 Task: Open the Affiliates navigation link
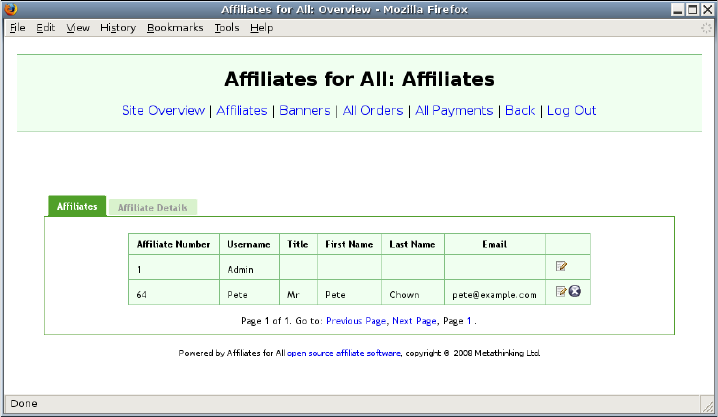click(242, 110)
